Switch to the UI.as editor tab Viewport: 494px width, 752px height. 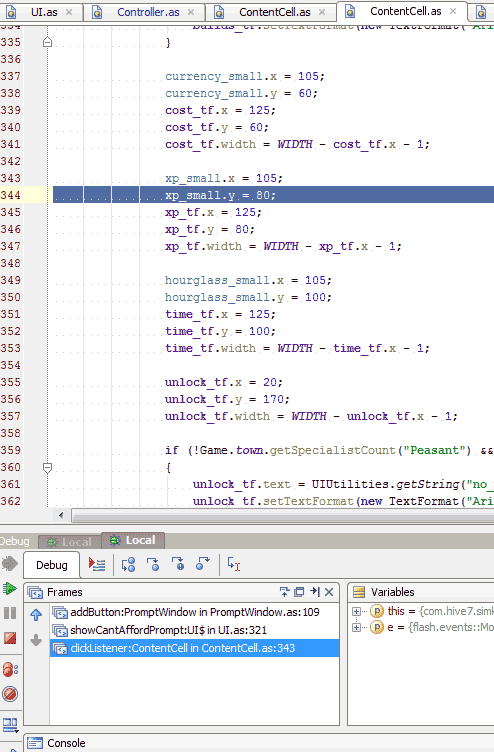[44, 12]
